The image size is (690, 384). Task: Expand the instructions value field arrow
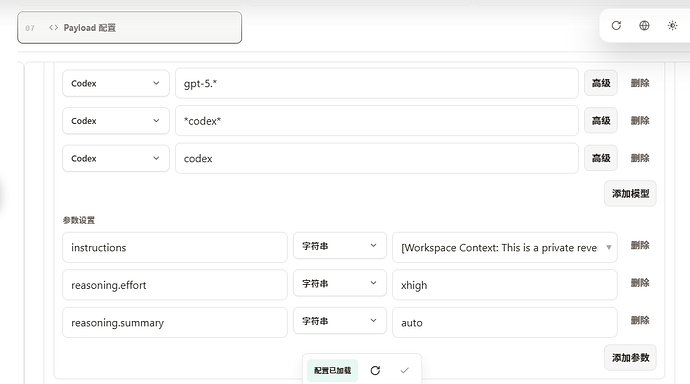[609, 247]
